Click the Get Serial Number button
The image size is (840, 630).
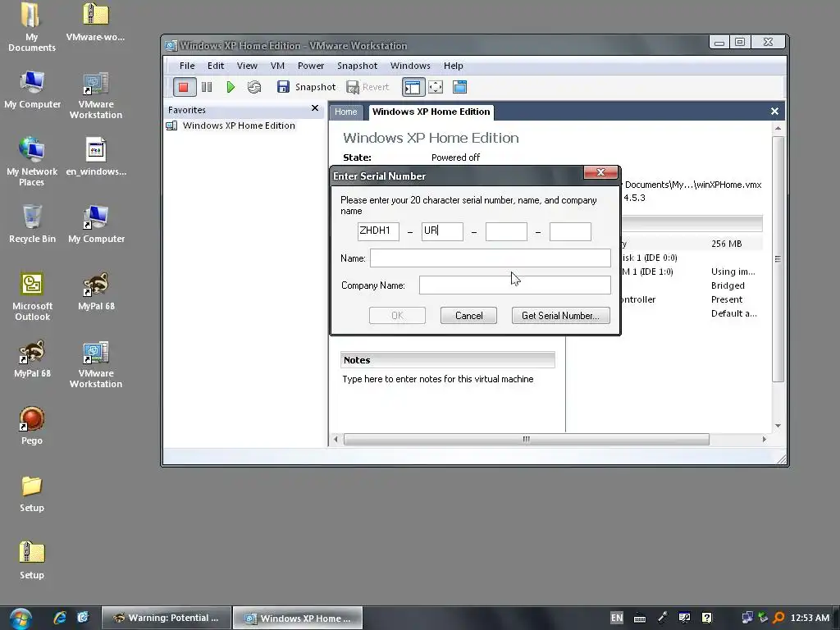[x=561, y=316]
